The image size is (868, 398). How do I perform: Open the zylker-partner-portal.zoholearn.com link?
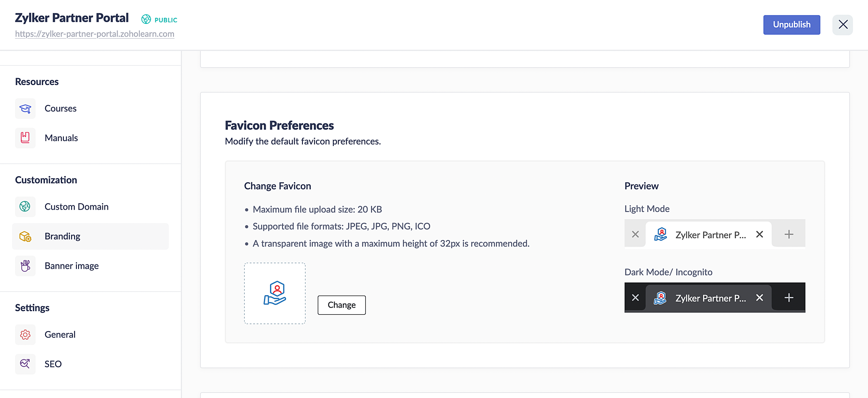coord(95,34)
